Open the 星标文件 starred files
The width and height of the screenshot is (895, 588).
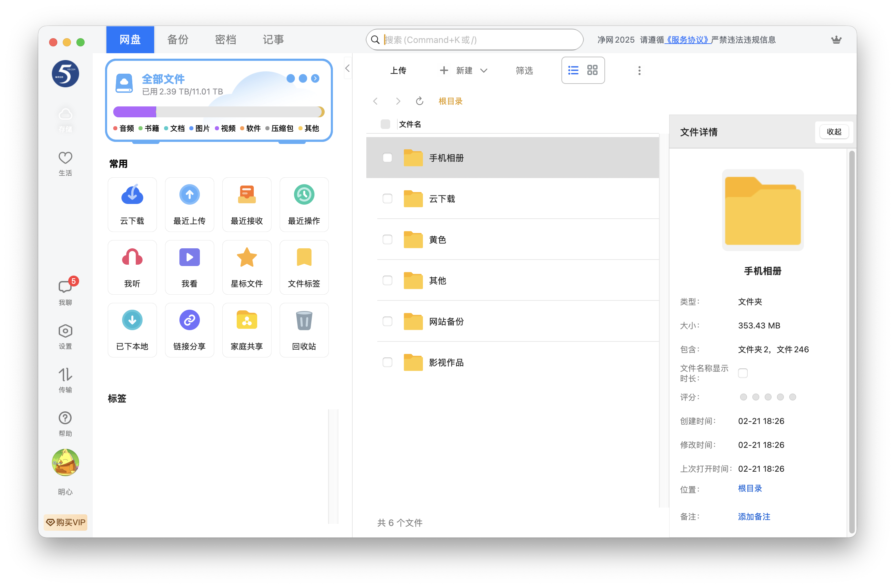pyautogui.click(x=246, y=267)
